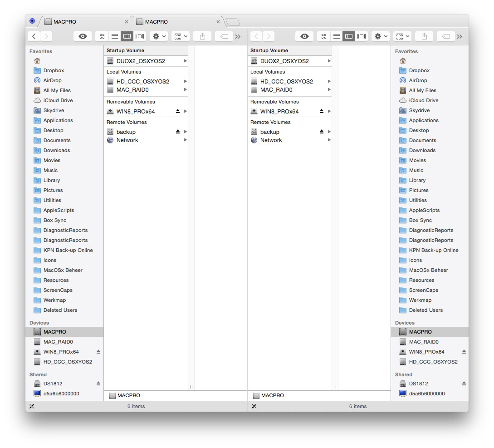The height and width of the screenshot is (448, 494).
Task: Open the Action gear menu in right pane
Action: pos(381,37)
